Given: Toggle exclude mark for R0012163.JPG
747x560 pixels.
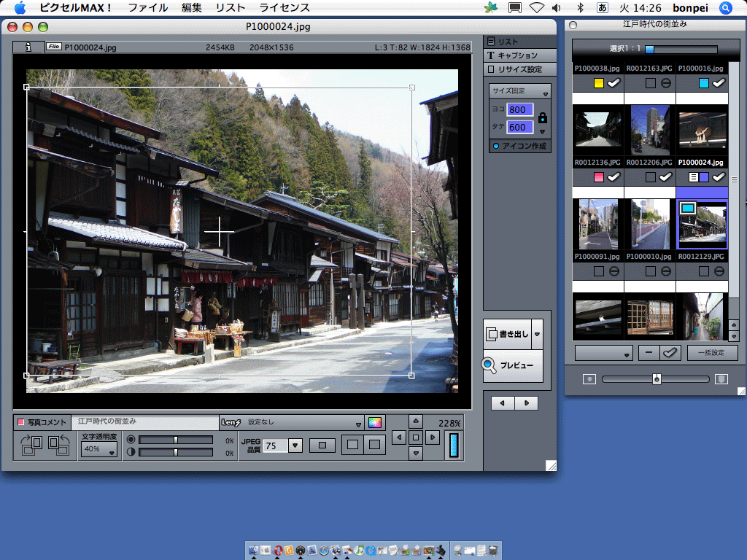Looking at the screenshot, I should [666, 83].
